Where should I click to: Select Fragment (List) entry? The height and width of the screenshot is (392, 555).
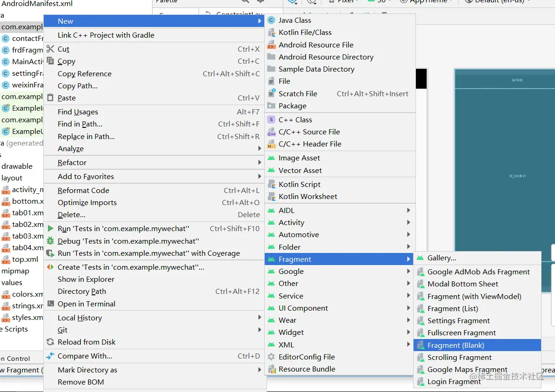tap(477, 308)
